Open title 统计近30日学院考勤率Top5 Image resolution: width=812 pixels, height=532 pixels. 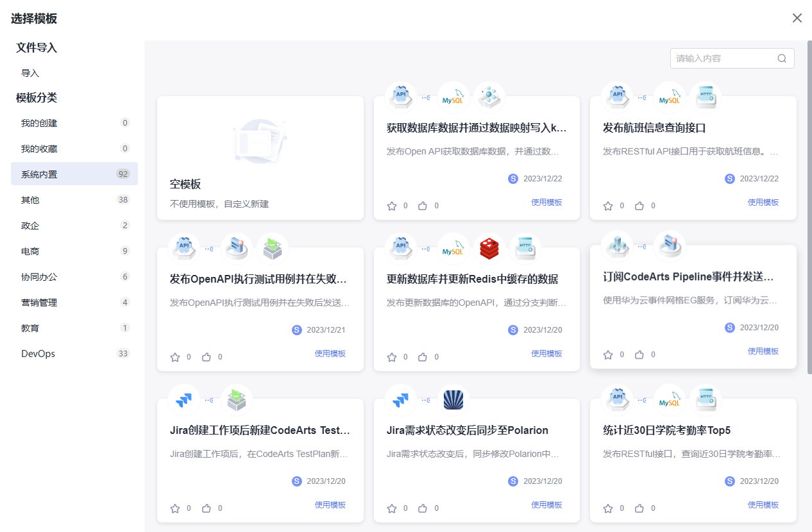667,430
